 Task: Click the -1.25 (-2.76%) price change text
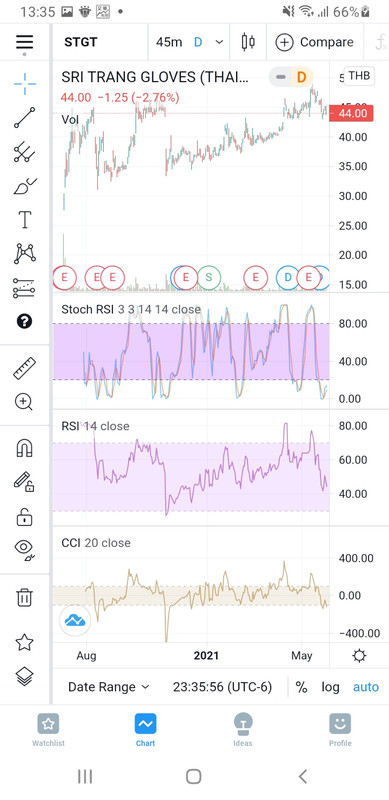(x=137, y=97)
